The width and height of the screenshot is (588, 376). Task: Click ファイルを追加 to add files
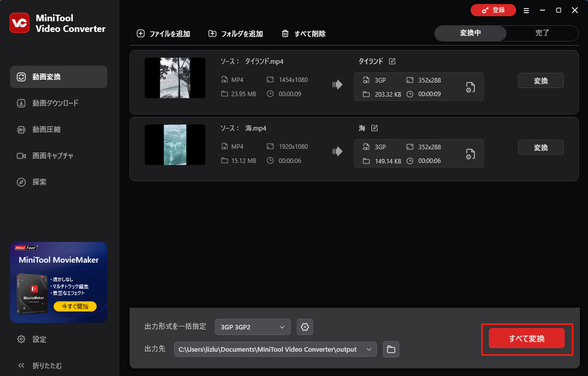[x=163, y=34]
